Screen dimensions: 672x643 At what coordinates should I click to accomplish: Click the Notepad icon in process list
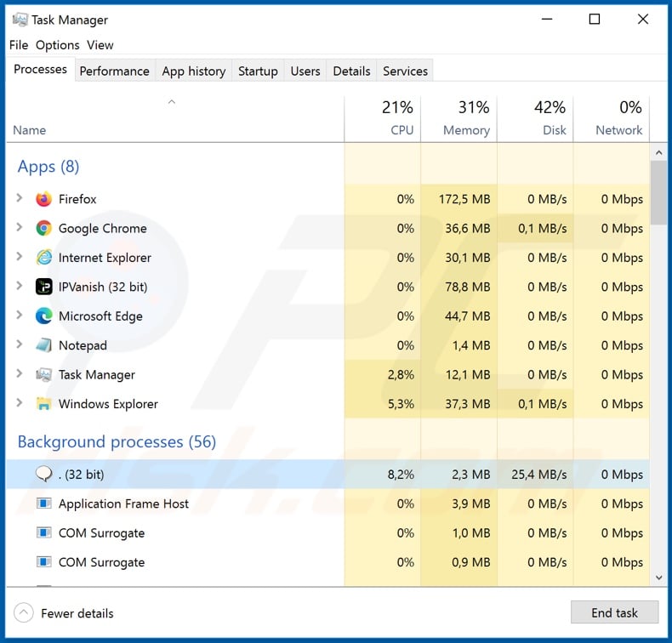coord(43,345)
